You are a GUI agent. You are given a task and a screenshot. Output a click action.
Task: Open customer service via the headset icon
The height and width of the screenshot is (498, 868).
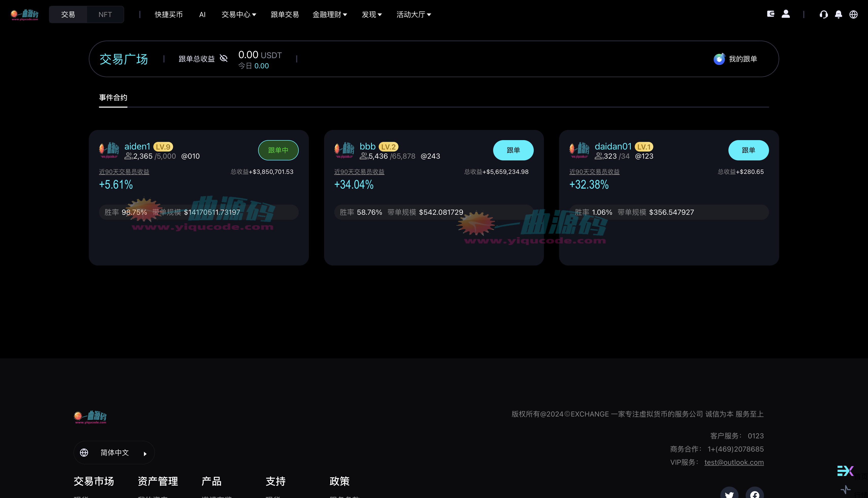[824, 14]
